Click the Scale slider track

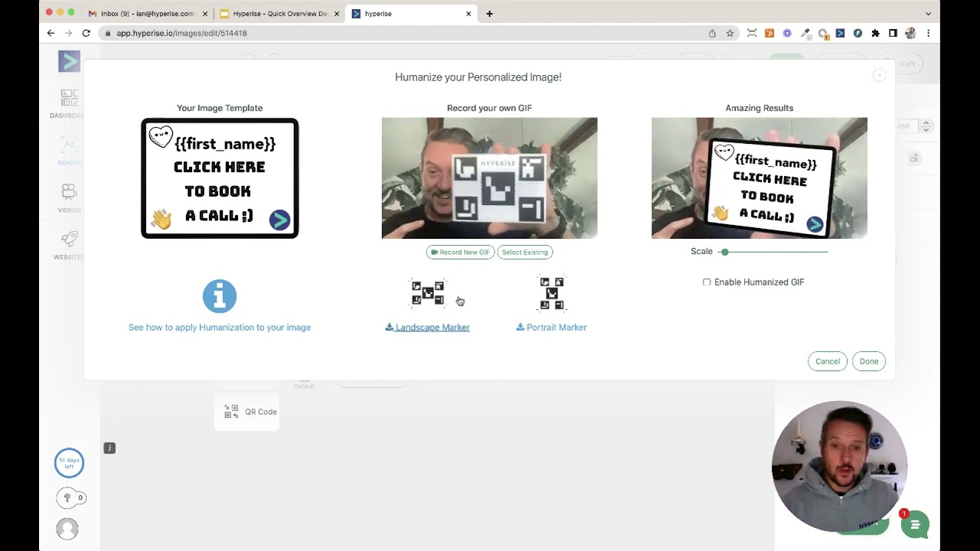coord(774,252)
